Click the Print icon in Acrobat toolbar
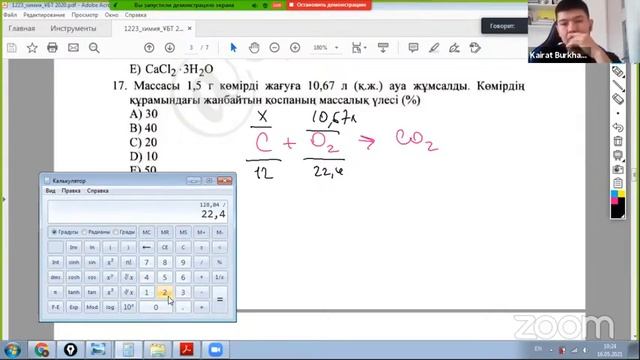This screenshot has height=360, width=640. click(52, 48)
